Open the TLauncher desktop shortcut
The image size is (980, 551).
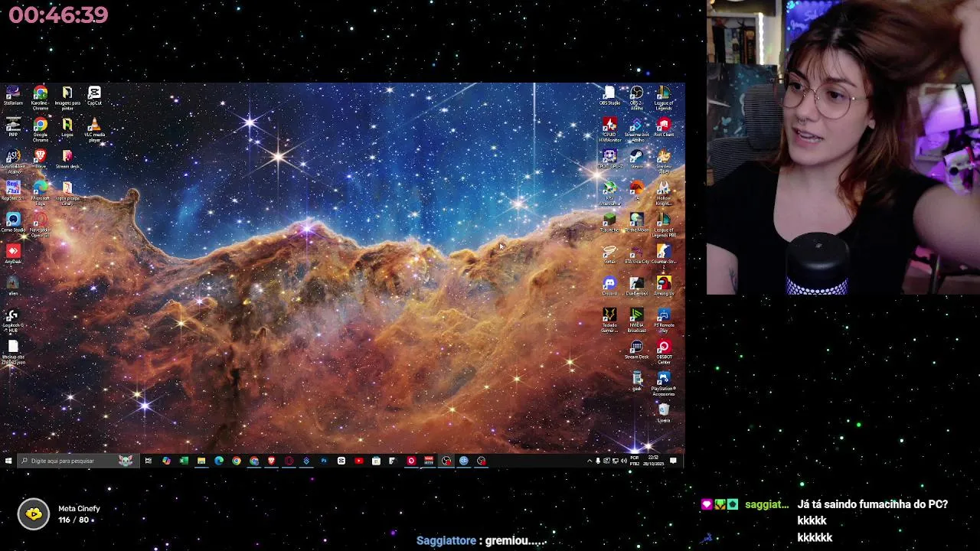click(609, 223)
